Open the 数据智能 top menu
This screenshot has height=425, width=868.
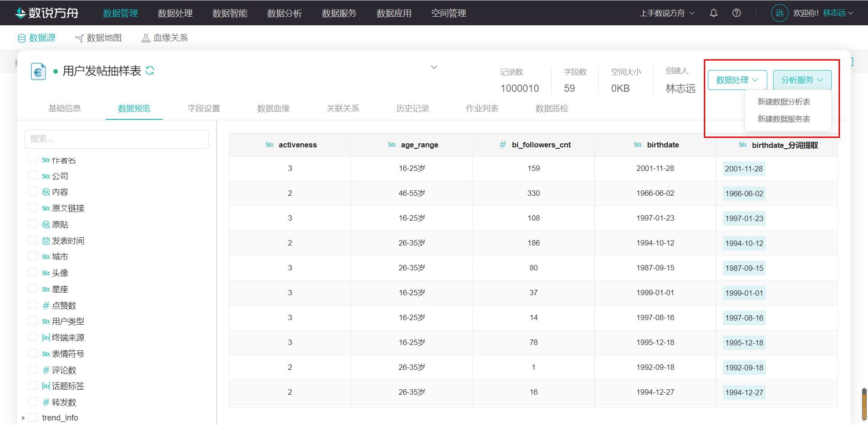tap(230, 13)
